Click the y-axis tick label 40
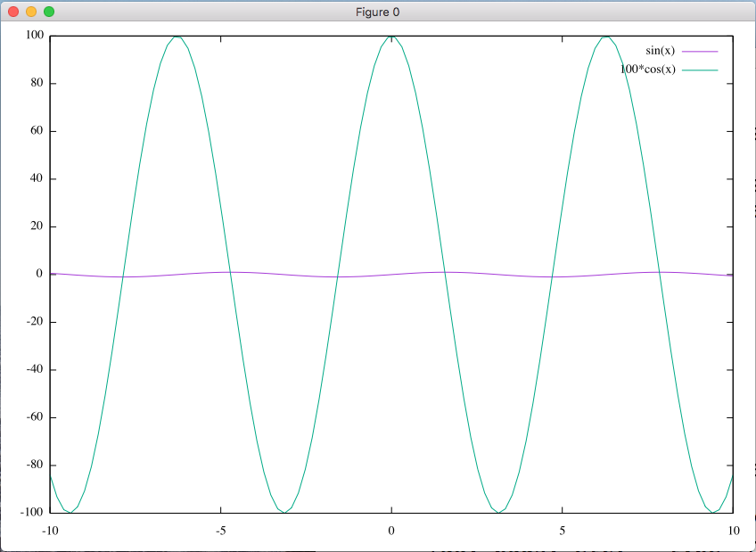Screen dimensions: 756x552 coord(37,179)
